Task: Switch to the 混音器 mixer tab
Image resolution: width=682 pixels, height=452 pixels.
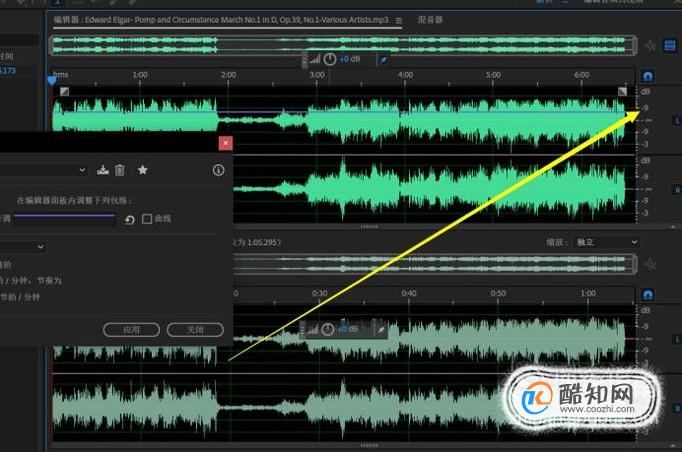Action: pyautogui.click(x=430, y=20)
